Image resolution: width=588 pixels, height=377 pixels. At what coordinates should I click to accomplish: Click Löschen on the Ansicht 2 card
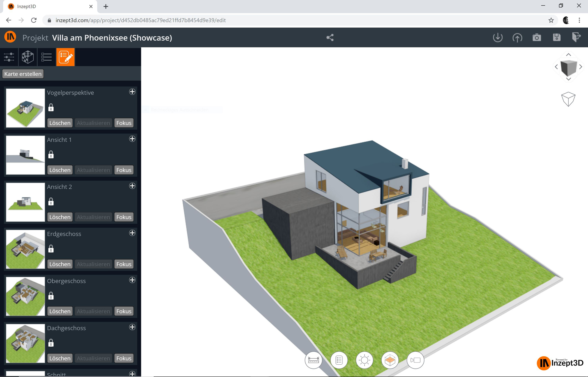[60, 217]
